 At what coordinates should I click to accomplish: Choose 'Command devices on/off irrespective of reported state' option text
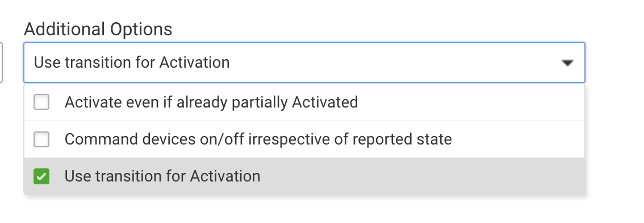[258, 139]
